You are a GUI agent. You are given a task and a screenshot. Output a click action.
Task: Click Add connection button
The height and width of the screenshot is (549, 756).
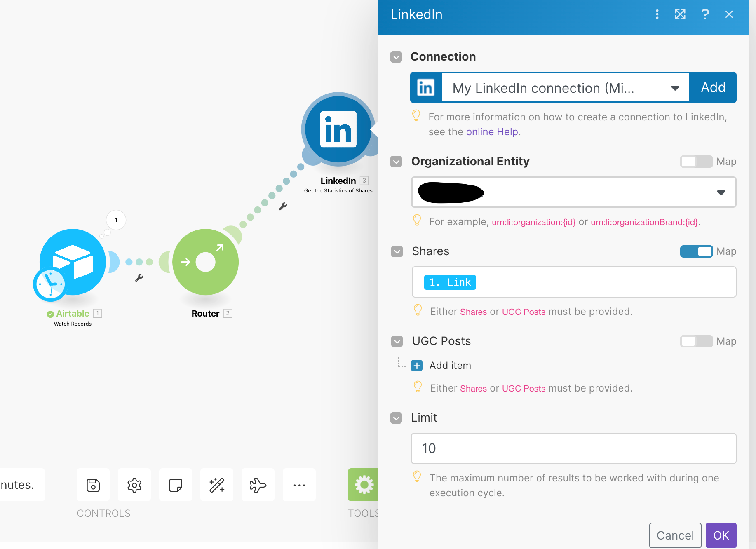point(713,87)
